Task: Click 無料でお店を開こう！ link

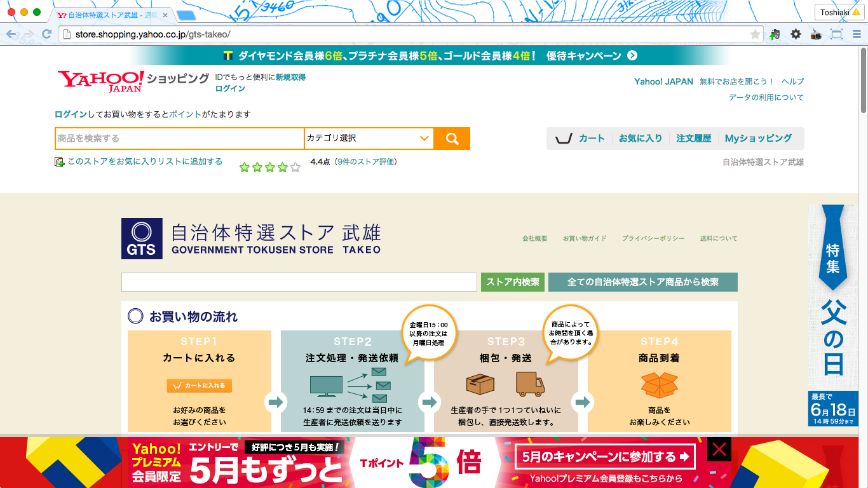Action: 737,81
